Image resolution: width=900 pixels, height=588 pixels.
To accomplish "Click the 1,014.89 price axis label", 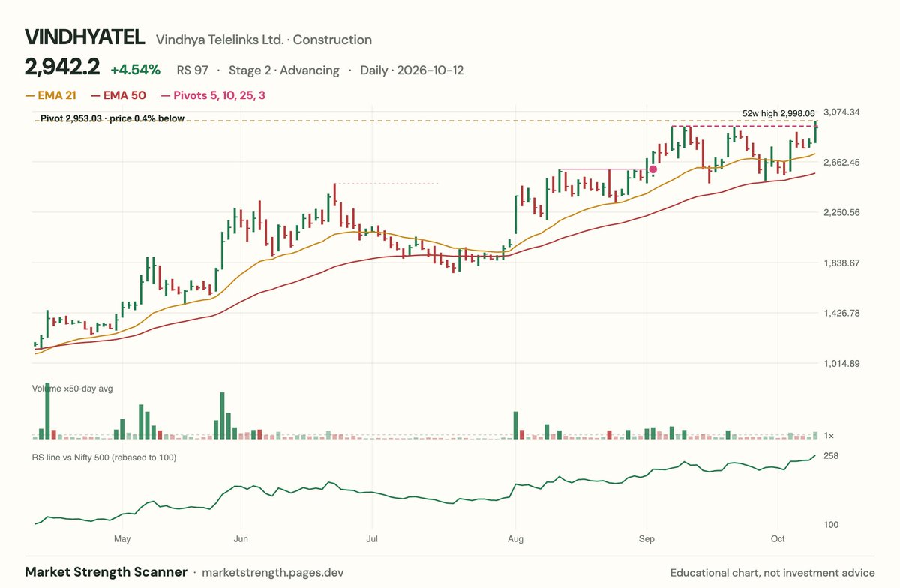I will [840, 363].
